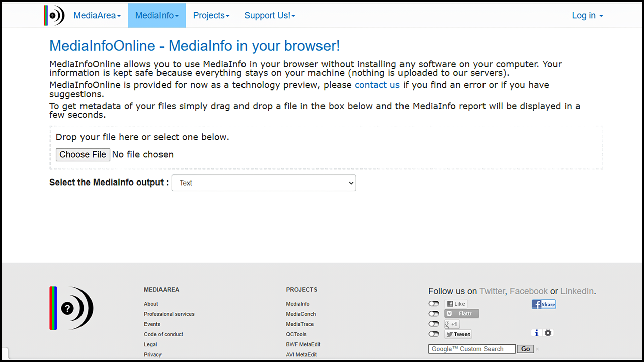Enable the Tweet toggle switch
644x362 pixels.
[x=434, y=334]
